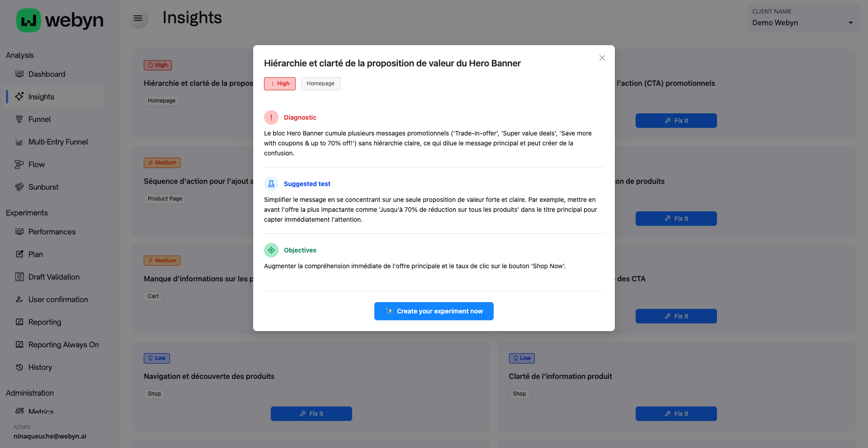The width and height of the screenshot is (868, 448).
Task: Click the Suggested test flask icon
Action: click(271, 184)
